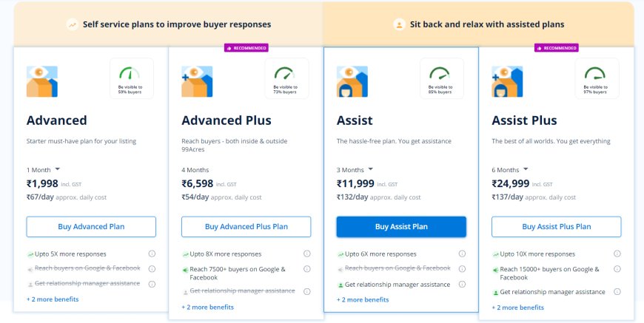Viewport: 644px width, 323px height.
Task: Click Advanced plan house illustration icon
Action: pos(41,81)
